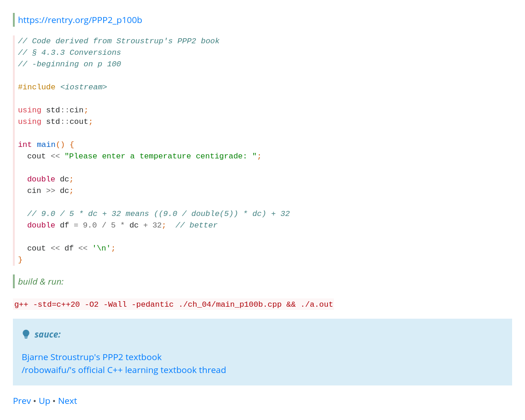This screenshot has width=525, height=420.
Task: Open the rentry.org/PPP2_p100b link
Action: 80,20
